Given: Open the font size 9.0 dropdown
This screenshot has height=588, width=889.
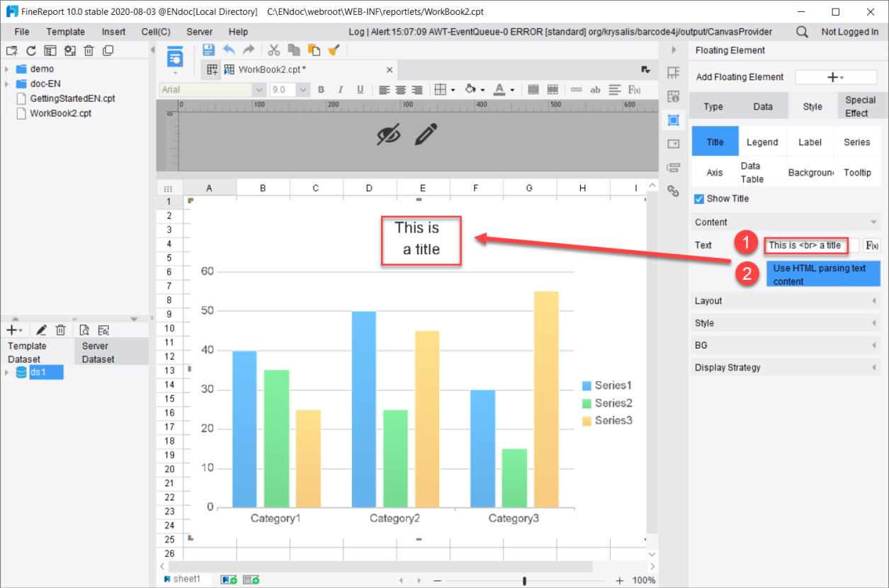Looking at the screenshot, I should click(303, 90).
